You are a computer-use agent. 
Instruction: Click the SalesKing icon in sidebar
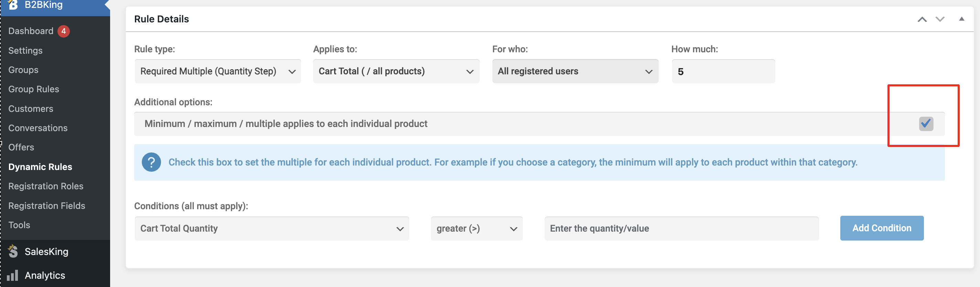(x=13, y=251)
